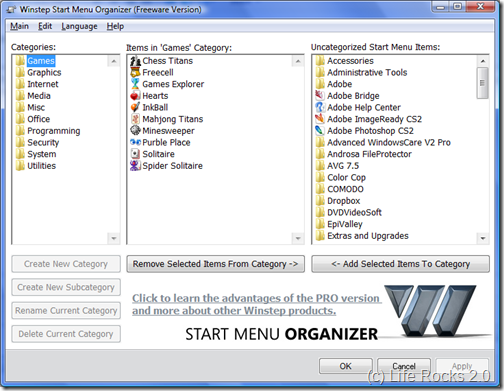Click the Freecell icon
Screen dimensions: 504x391
pyautogui.click(x=135, y=72)
